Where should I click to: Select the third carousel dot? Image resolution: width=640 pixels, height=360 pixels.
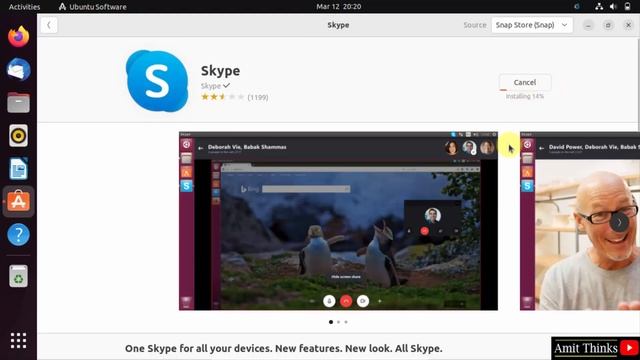coord(346,322)
